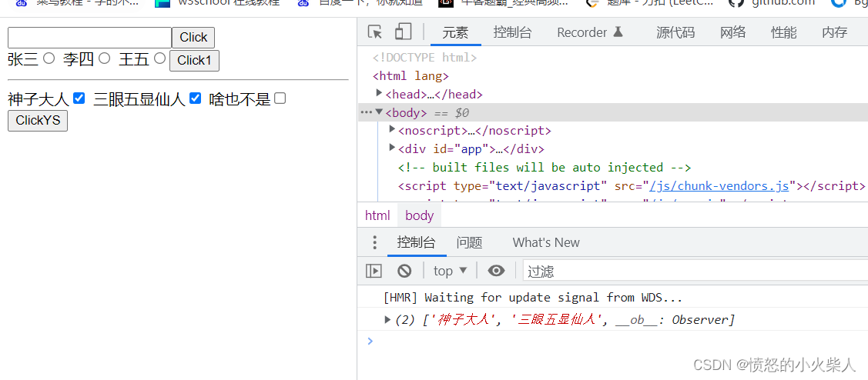The width and height of the screenshot is (868, 380).
Task: Open the w3school bookmark
Action: click(216, 3)
